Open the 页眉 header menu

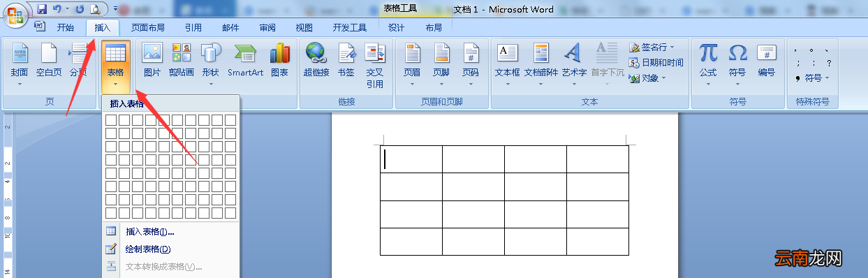coord(412,64)
